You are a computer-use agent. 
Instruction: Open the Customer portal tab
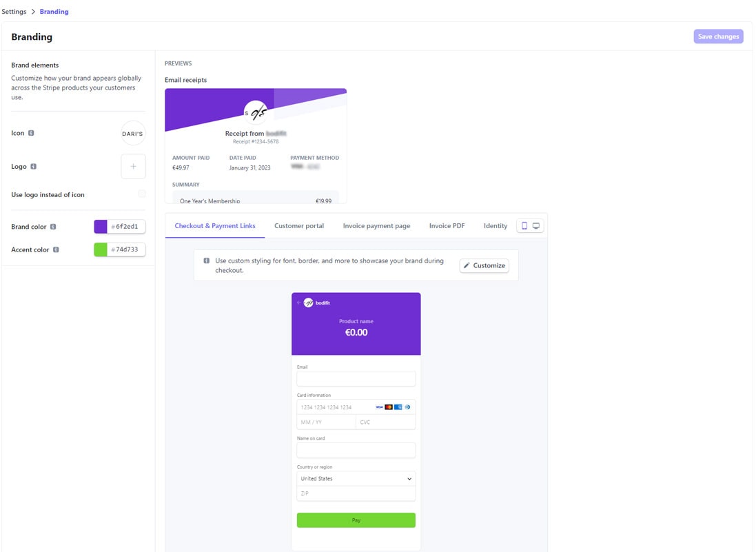(299, 225)
